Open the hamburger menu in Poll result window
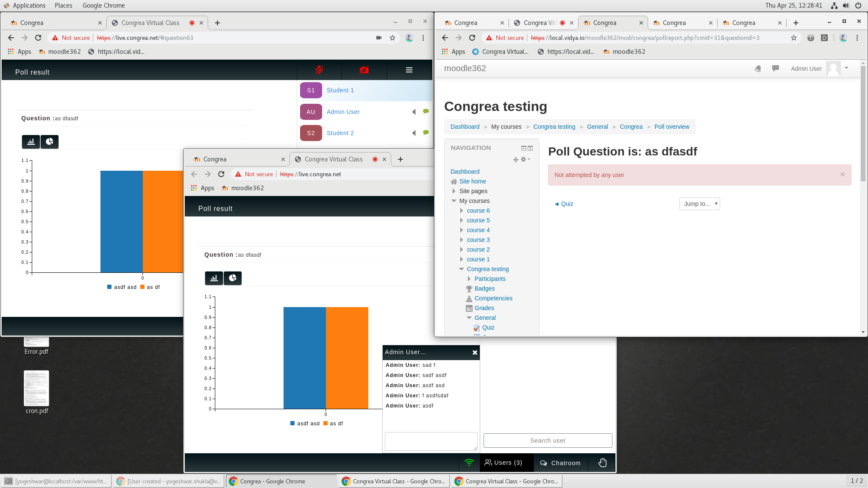This screenshot has height=488, width=868. (x=409, y=70)
